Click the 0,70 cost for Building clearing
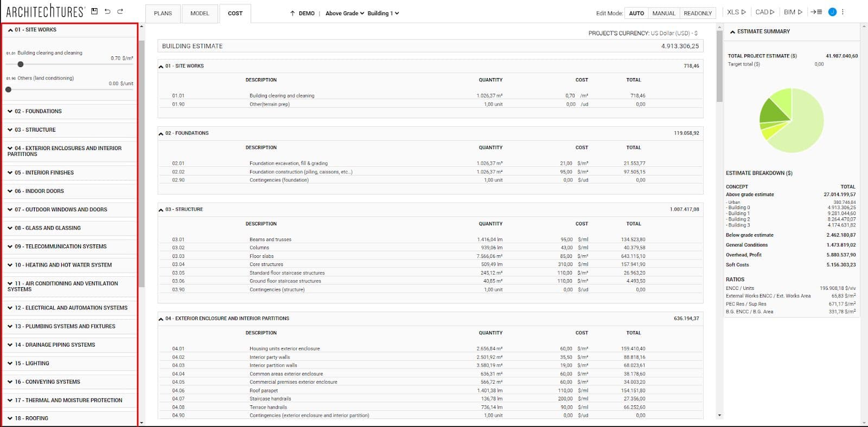The width and height of the screenshot is (868, 427). pos(570,96)
